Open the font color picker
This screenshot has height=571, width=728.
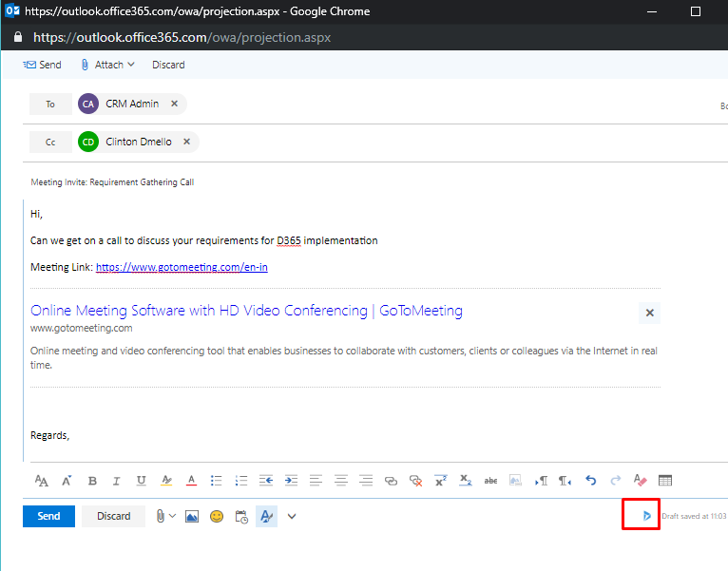point(191,481)
